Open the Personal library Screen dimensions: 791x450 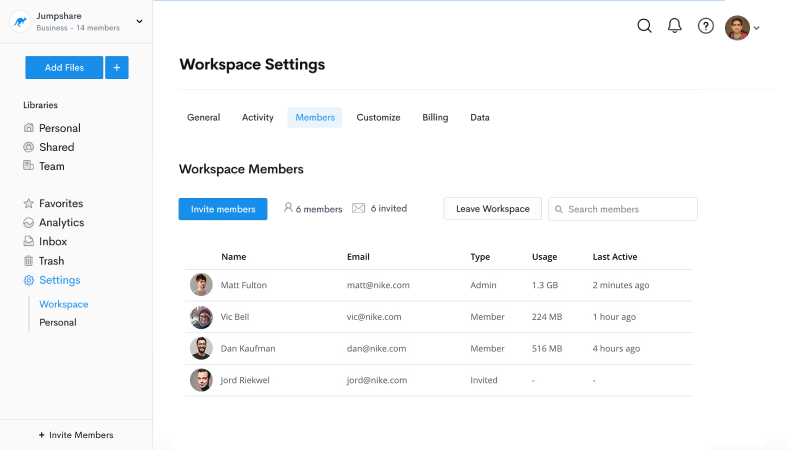pyautogui.click(x=59, y=128)
